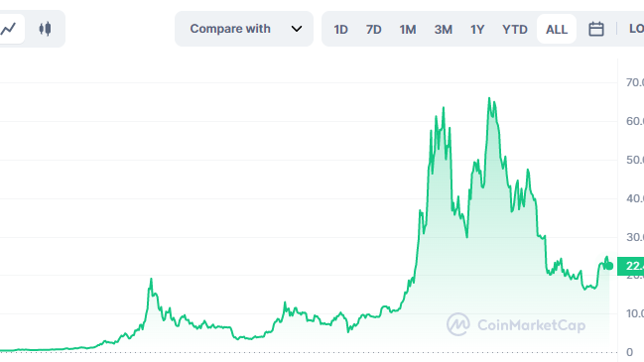Click the 0 baseline axis label
Viewport: 644px width, 362px height.
[630, 352]
